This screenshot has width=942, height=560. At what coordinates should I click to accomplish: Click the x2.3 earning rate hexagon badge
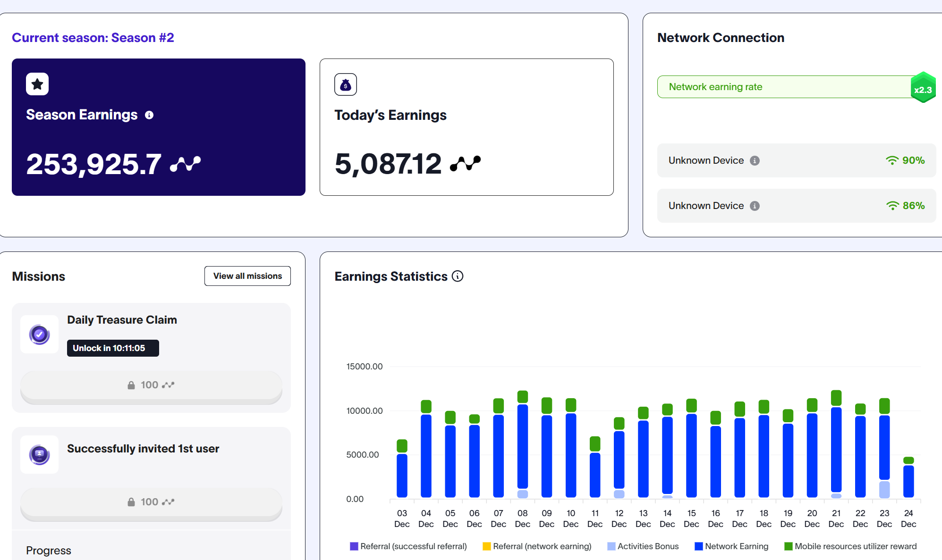(x=923, y=89)
